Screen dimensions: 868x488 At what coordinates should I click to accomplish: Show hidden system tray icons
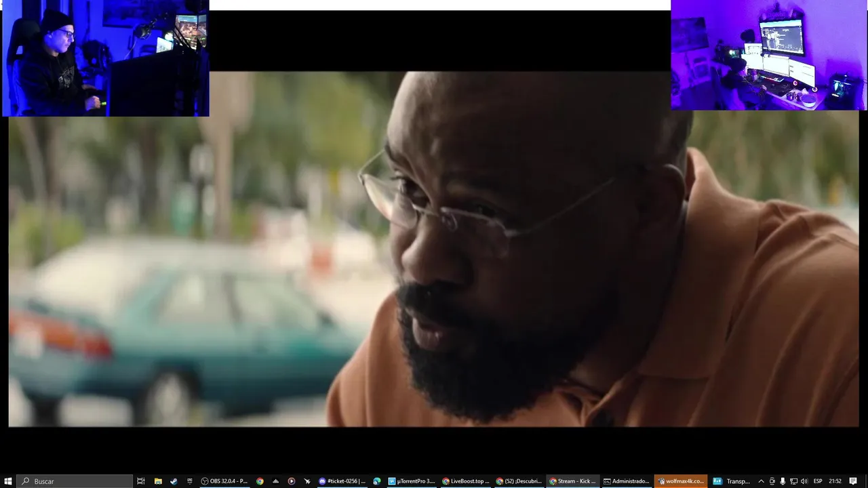point(761,481)
